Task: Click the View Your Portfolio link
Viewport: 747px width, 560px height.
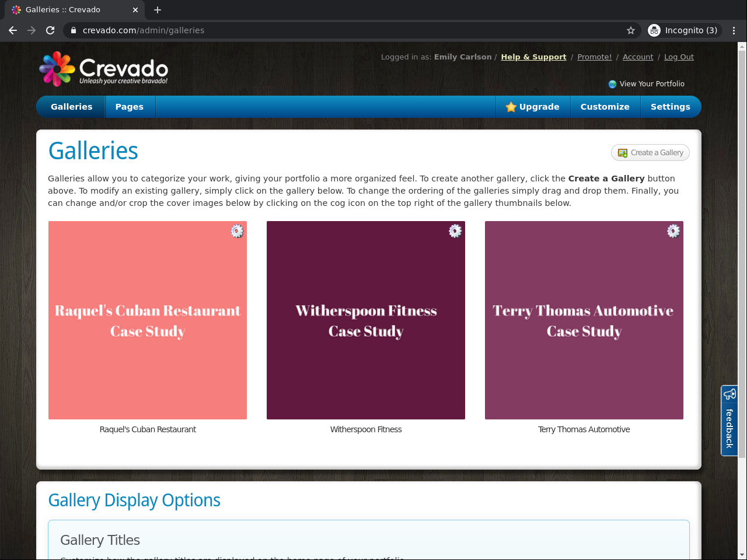Action: click(652, 84)
